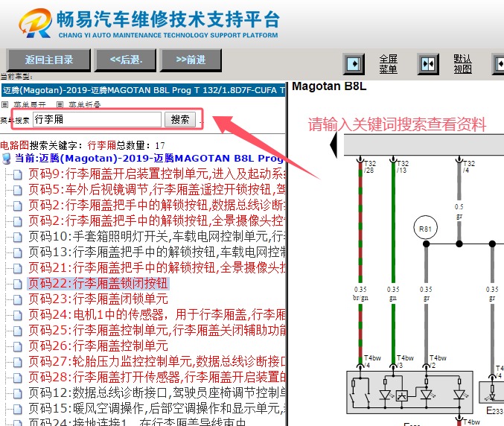Click the 搜索 button
This screenshot has width=504, height=426.
tap(180, 120)
